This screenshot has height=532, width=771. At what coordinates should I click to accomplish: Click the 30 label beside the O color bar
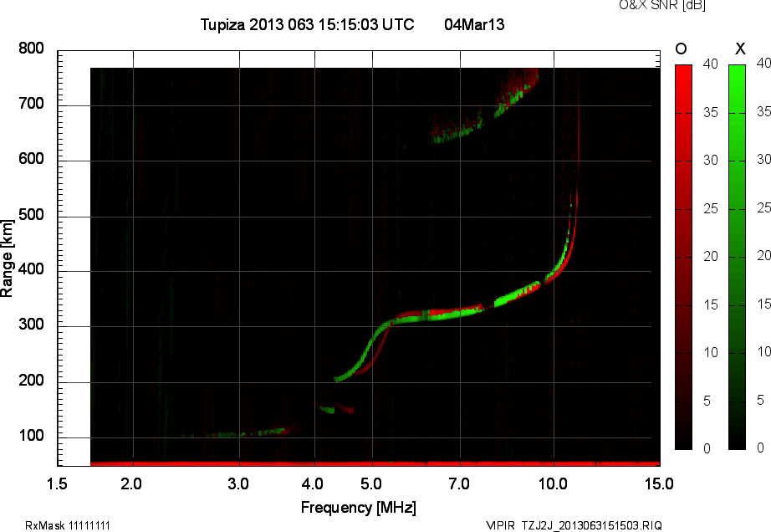711,161
